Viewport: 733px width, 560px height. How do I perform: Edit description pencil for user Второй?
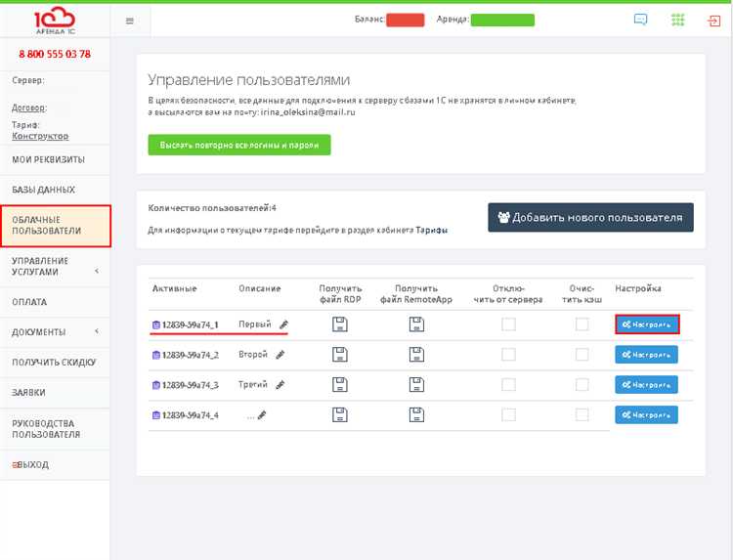click(280, 355)
